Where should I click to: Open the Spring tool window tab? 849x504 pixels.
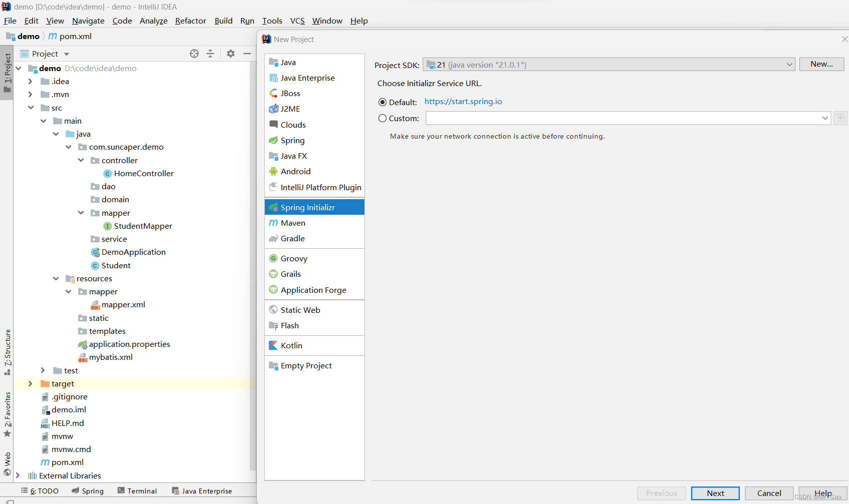click(88, 491)
